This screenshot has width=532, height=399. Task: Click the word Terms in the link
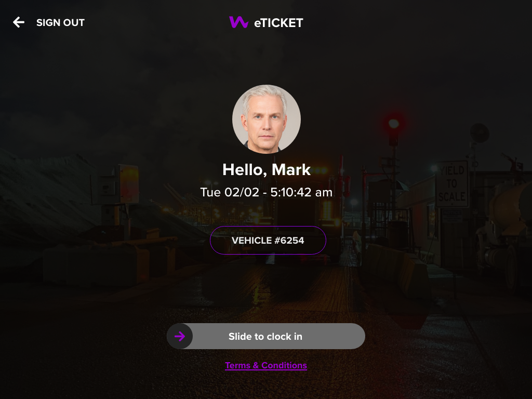[x=237, y=365]
